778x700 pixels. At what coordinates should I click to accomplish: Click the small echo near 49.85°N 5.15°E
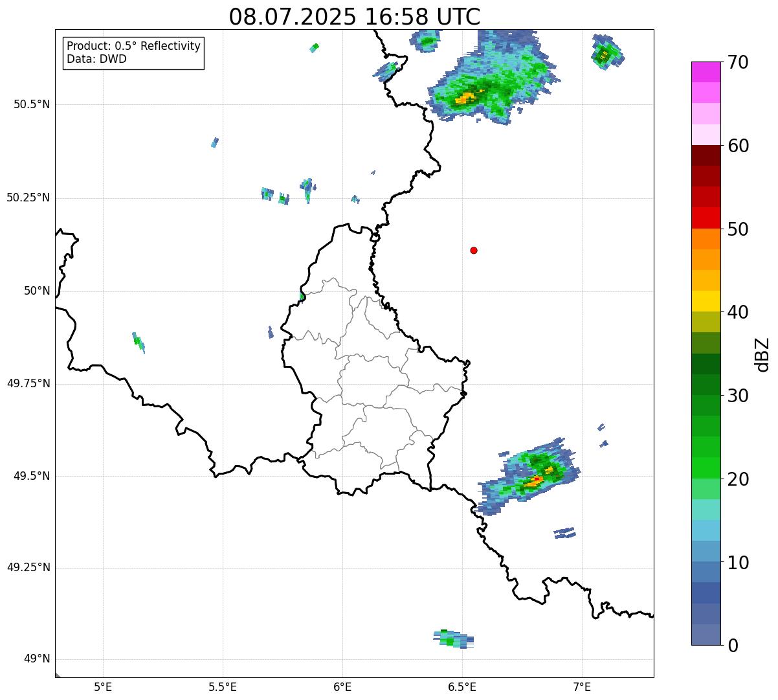click(x=139, y=343)
